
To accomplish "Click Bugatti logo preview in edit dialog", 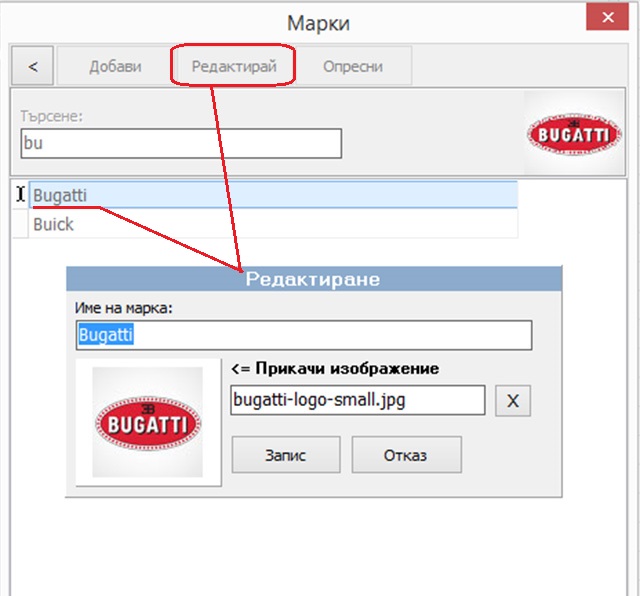I will (x=148, y=422).
